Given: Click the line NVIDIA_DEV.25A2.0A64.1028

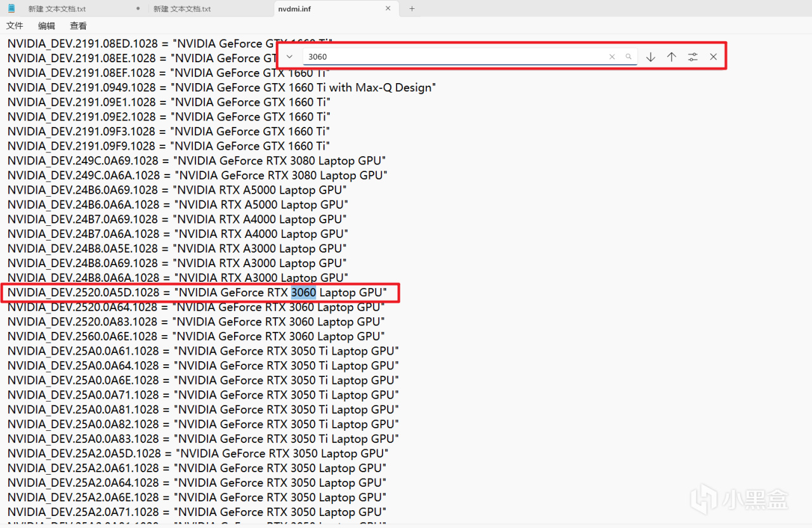Looking at the screenshot, I should click(x=197, y=483).
